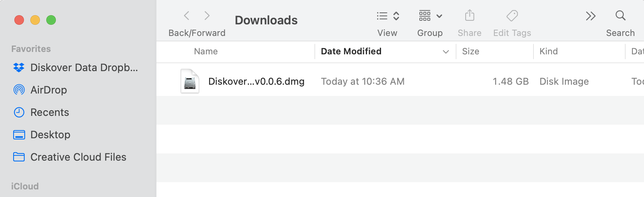Select the Diskover dmg disk image file
644x197 pixels.
coord(256,82)
